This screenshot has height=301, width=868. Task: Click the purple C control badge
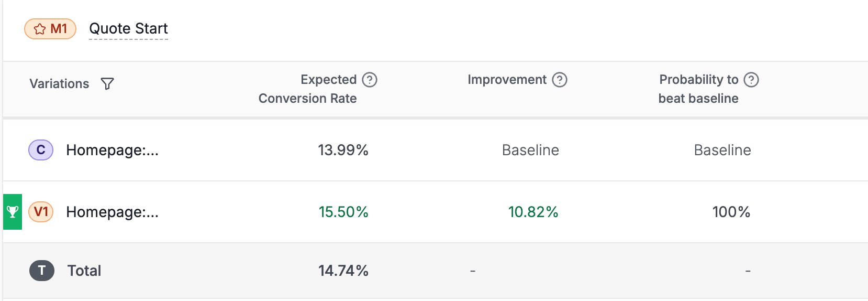(41, 150)
